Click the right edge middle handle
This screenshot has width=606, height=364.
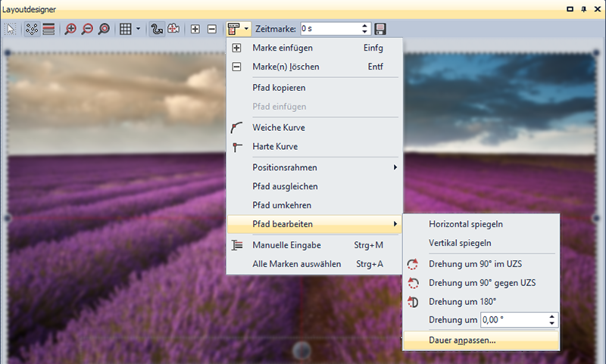click(x=595, y=219)
